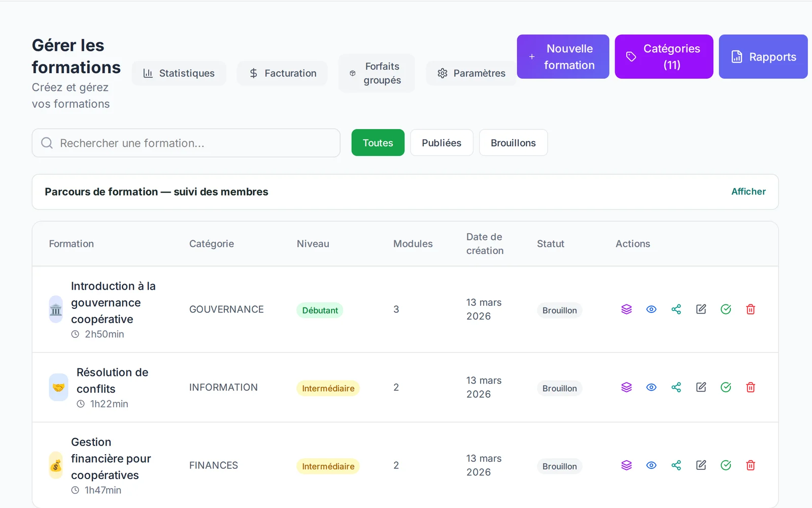Click the INFORMATION category cell

(223, 387)
